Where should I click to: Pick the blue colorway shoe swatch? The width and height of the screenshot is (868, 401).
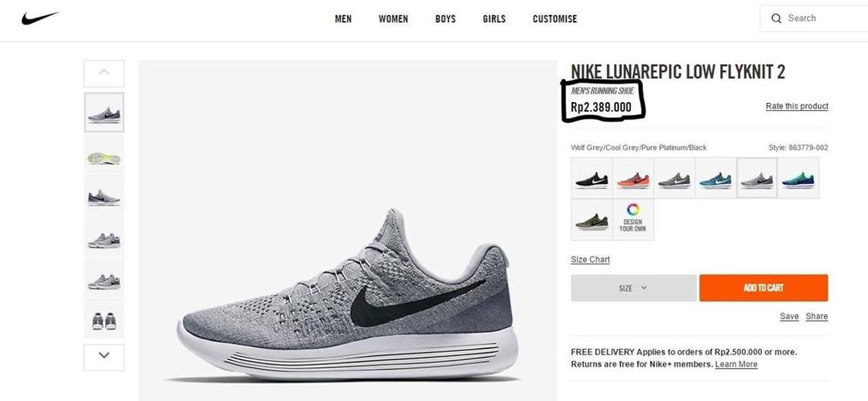(x=715, y=178)
